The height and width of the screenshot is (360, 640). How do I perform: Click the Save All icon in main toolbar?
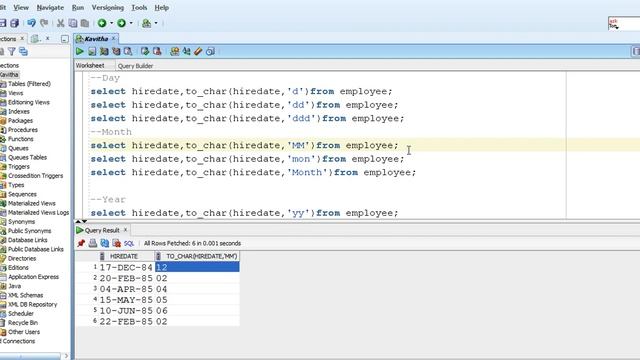15,23
